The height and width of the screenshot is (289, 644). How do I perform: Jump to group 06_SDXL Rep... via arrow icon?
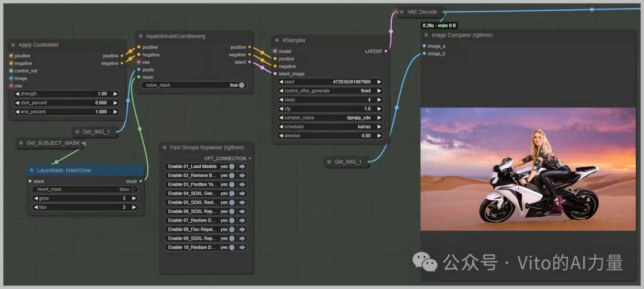(x=242, y=211)
